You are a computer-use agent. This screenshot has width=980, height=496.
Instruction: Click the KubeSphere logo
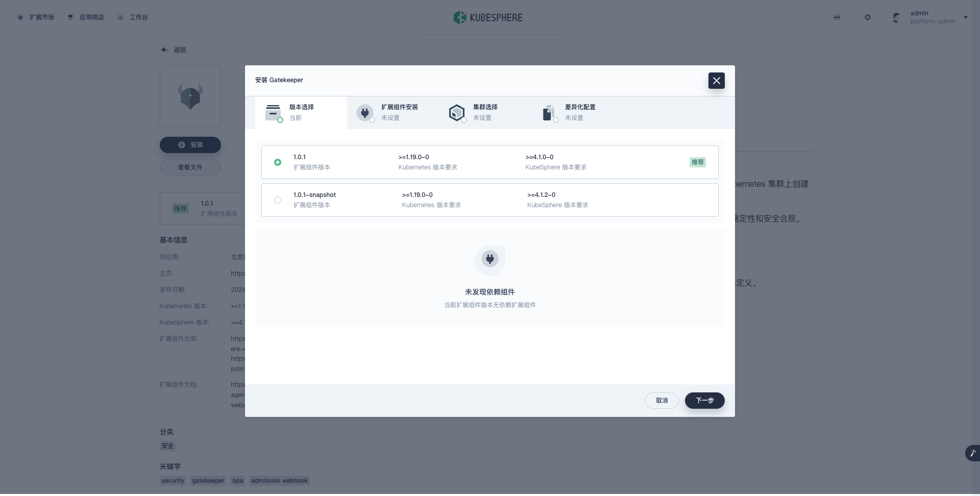point(488,17)
